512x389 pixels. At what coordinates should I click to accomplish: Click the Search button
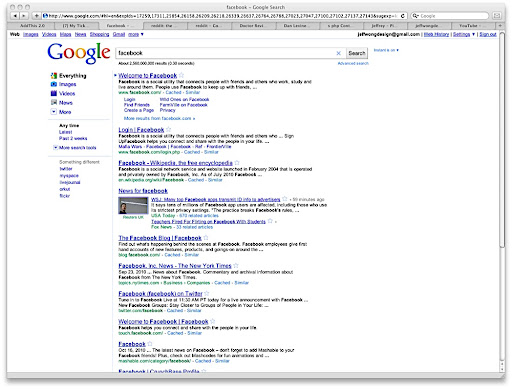point(357,53)
